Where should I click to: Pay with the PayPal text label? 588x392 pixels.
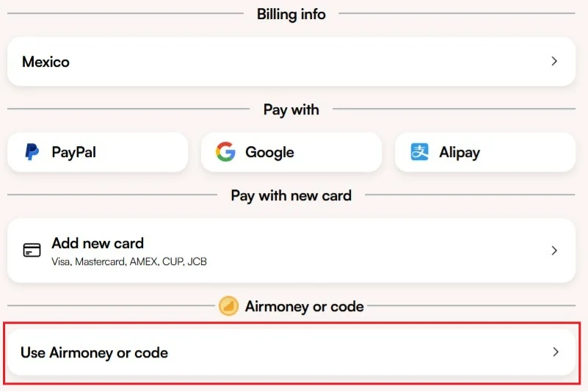pyautogui.click(x=73, y=153)
